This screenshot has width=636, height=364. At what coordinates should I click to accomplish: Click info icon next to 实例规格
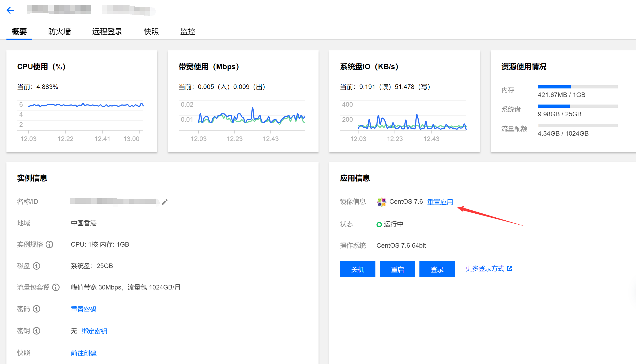49,244
